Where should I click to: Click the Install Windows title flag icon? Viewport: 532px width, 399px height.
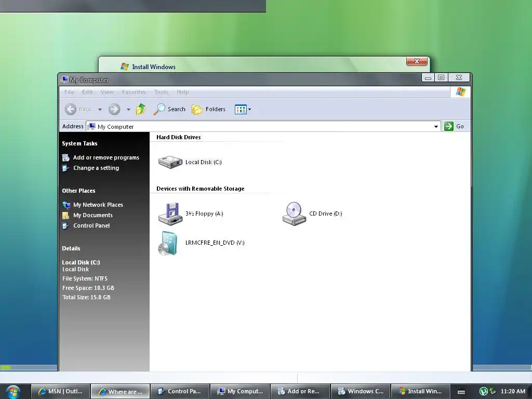(125, 67)
